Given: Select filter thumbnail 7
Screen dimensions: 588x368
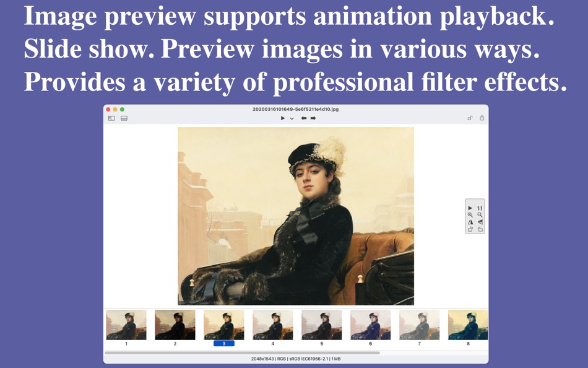Looking at the screenshot, I should click(x=419, y=325).
